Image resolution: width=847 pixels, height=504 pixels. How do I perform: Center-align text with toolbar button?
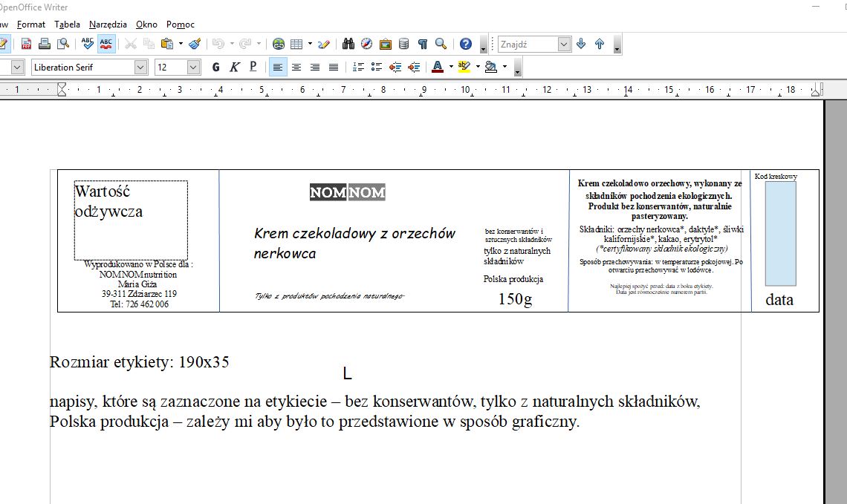pos(296,67)
